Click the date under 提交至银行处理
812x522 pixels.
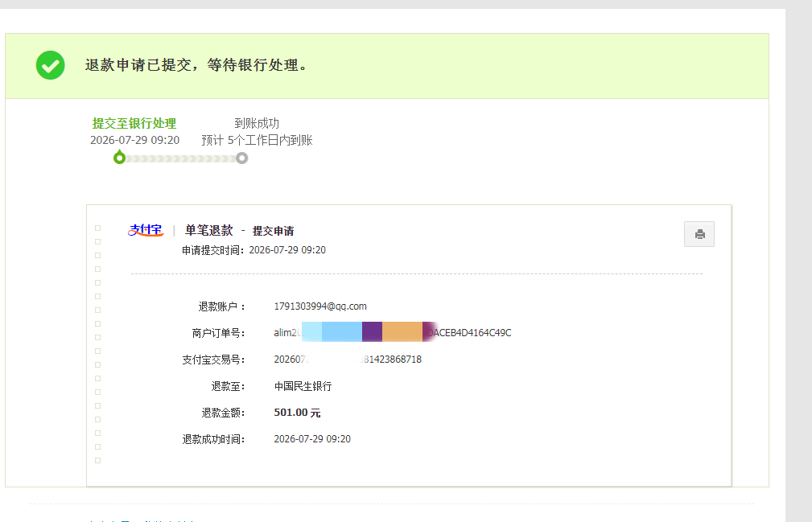tap(134, 140)
